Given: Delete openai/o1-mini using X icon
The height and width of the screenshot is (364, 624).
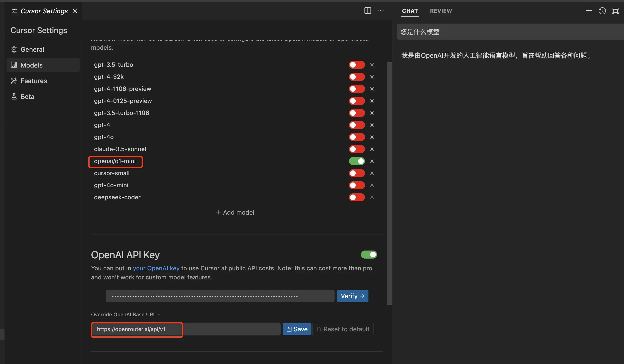Looking at the screenshot, I should tap(372, 161).
